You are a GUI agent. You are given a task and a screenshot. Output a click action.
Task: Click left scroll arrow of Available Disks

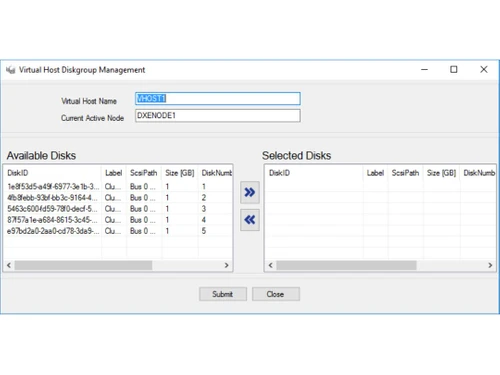tap(9, 265)
